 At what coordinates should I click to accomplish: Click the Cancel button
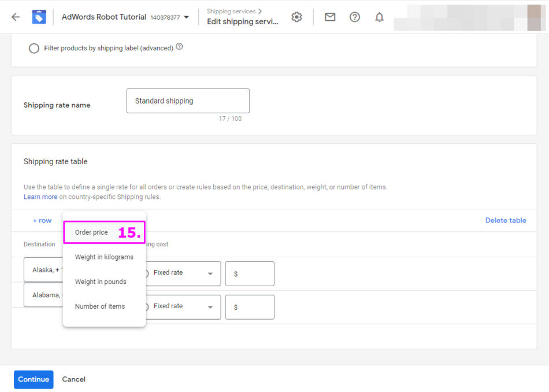tap(74, 379)
